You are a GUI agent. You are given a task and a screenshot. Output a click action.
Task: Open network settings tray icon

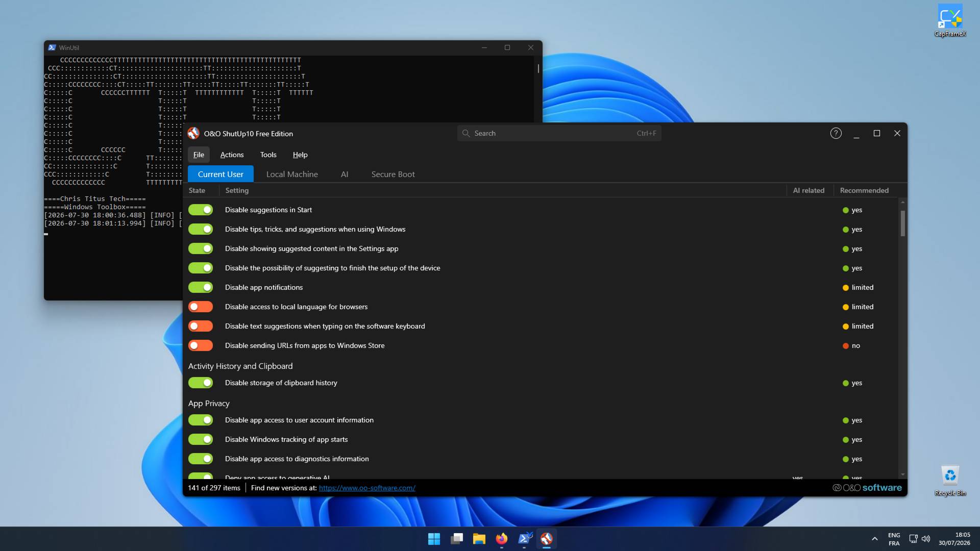pyautogui.click(x=913, y=539)
